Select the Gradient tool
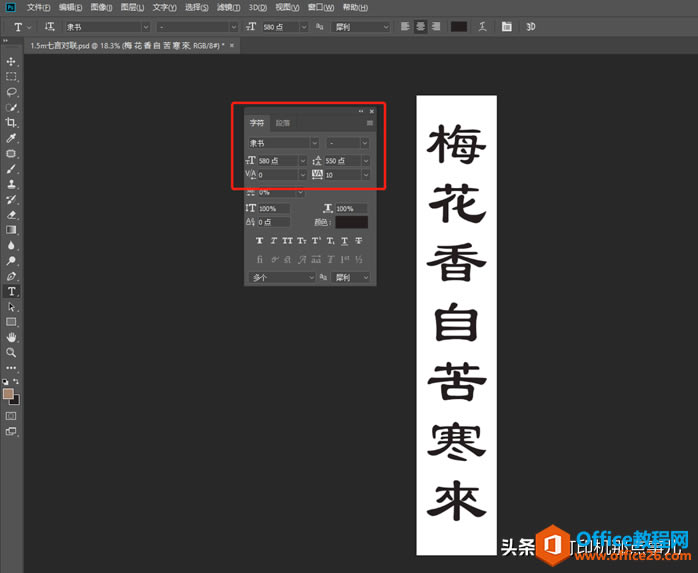This screenshot has height=573, width=698. (x=11, y=230)
